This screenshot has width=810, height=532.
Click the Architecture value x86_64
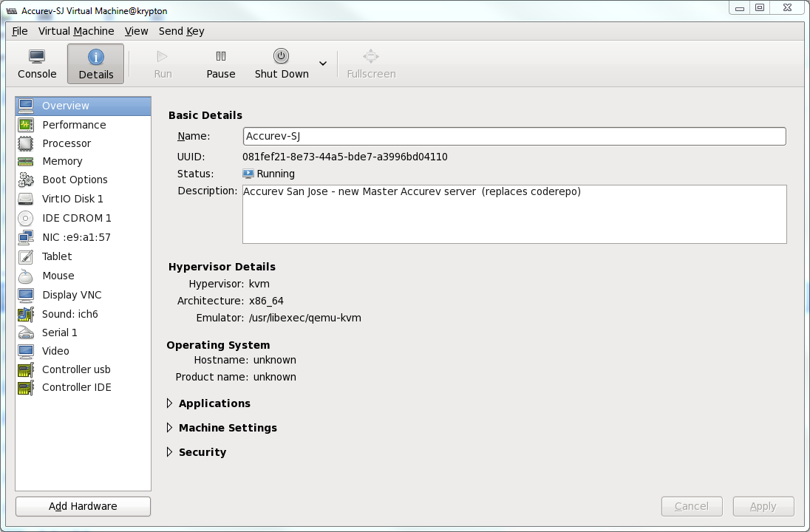coord(266,301)
